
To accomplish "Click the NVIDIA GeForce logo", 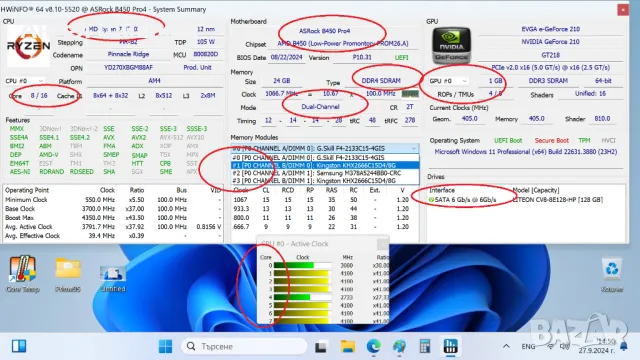I will 451,45.
